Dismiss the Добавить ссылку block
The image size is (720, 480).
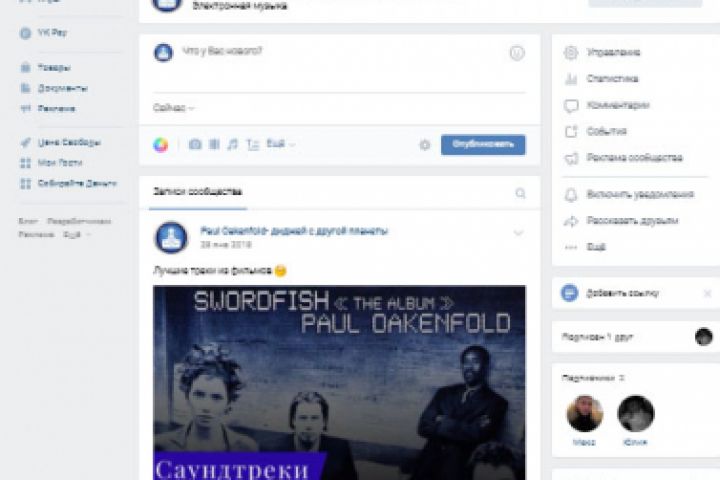tap(708, 293)
